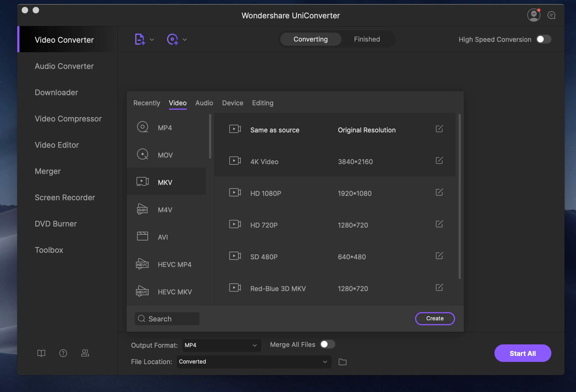Click the HD 1080P camera icon
The height and width of the screenshot is (392, 576).
coord(235,192)
